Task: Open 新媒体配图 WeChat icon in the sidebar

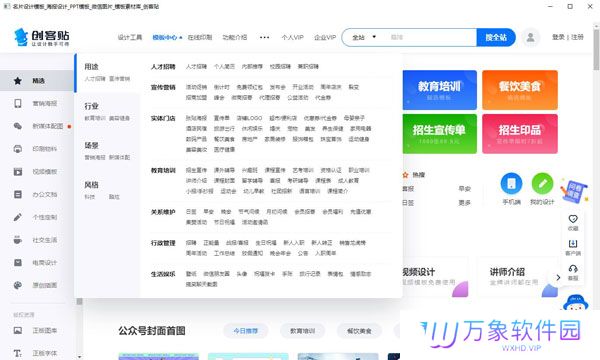Action: tap(18, 126)
